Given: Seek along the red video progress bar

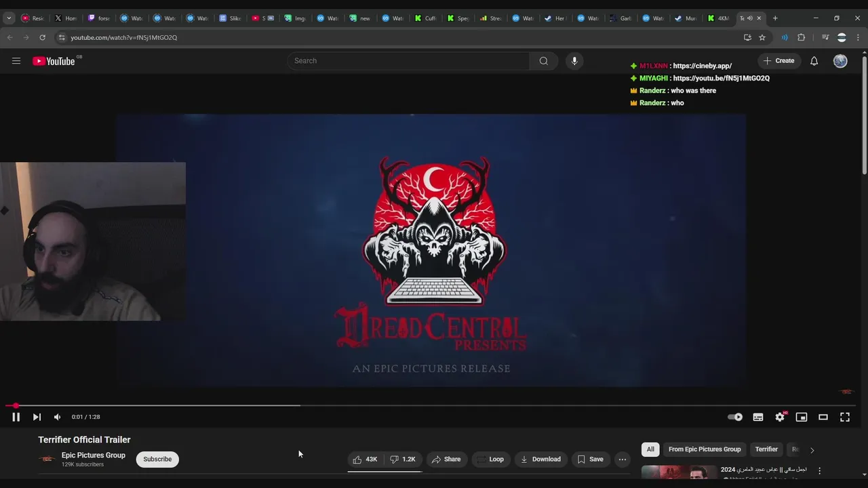Looking at the screenshot, I should [431, 406].
